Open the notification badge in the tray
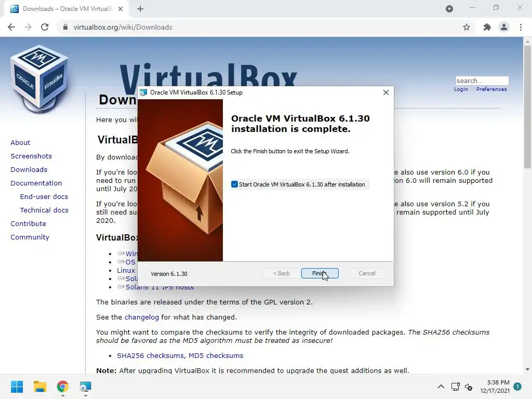Screen dimensions: 532x399 tap(517, 387)
